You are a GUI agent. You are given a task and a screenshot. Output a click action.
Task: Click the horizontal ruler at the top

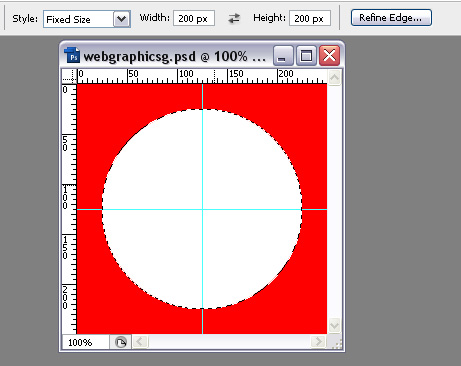pyautogui.click(x=202, y=76)
